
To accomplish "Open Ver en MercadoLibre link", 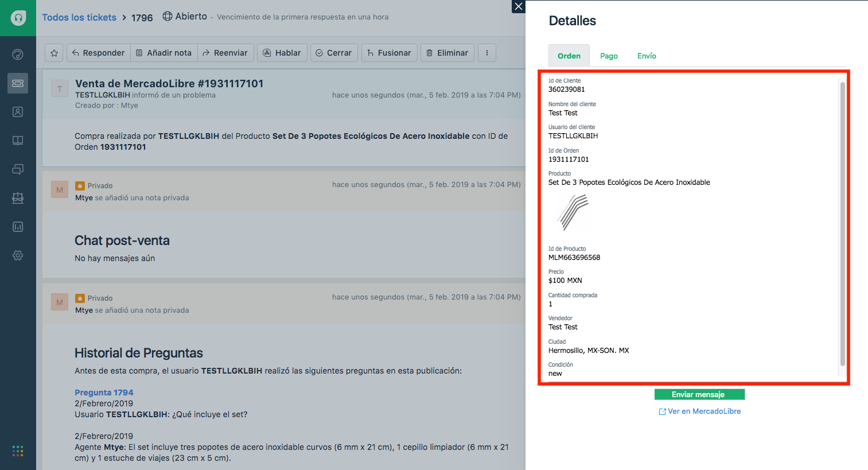I will [700, 411].
